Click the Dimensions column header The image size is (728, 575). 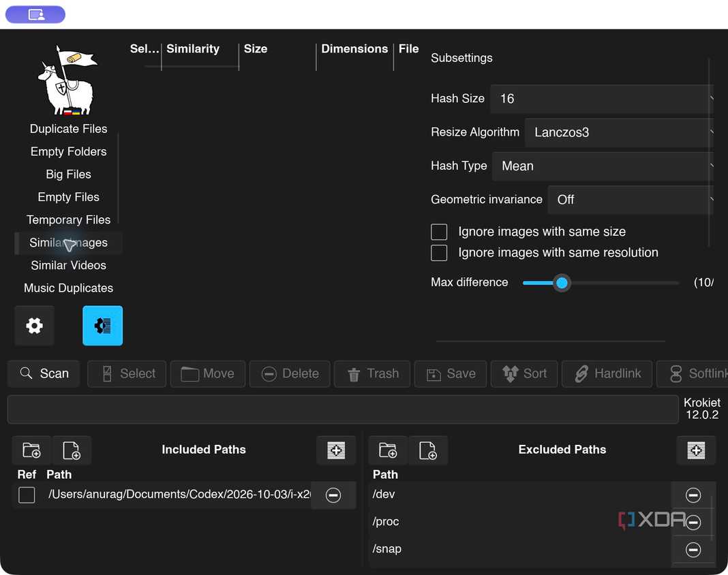[x=354, y=49]
